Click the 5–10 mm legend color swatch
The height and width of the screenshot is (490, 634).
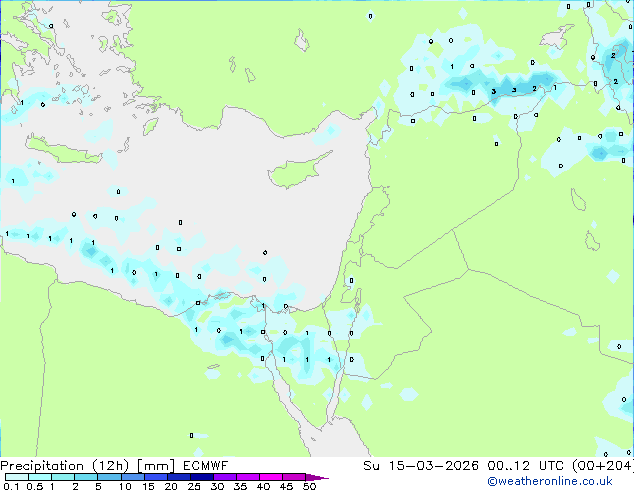pyautogui.click(x=109, y=477)
